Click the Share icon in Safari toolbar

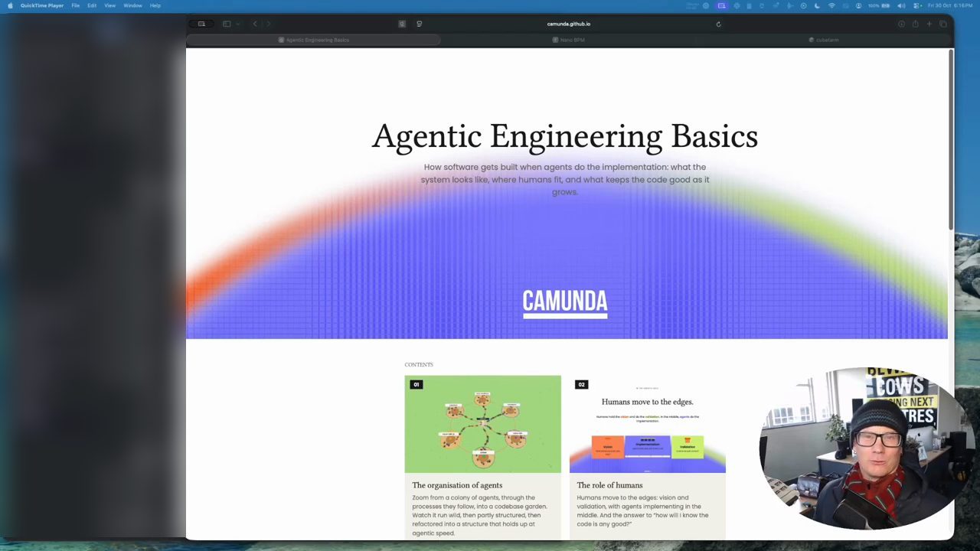[915, 24]
